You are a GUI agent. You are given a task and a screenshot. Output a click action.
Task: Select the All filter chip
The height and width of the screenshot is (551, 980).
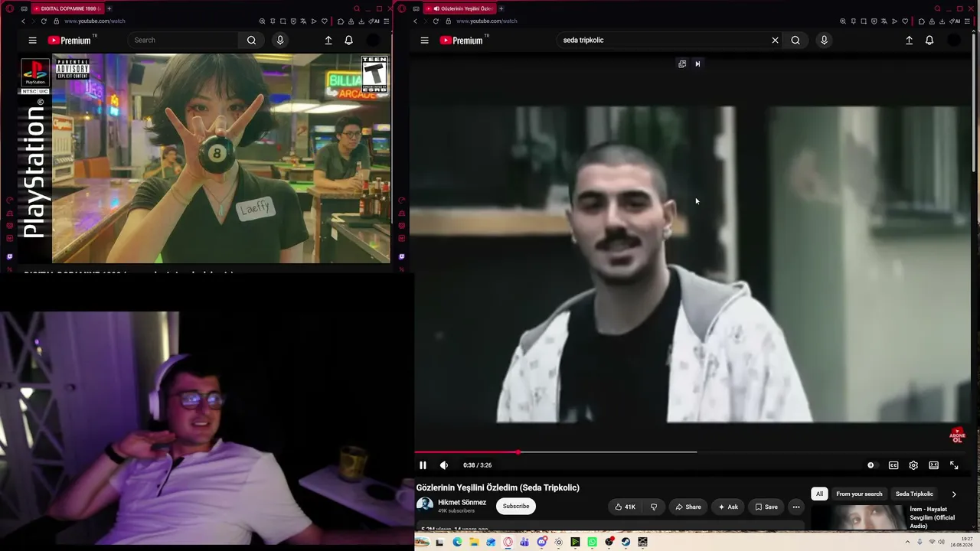pos(819,494)
